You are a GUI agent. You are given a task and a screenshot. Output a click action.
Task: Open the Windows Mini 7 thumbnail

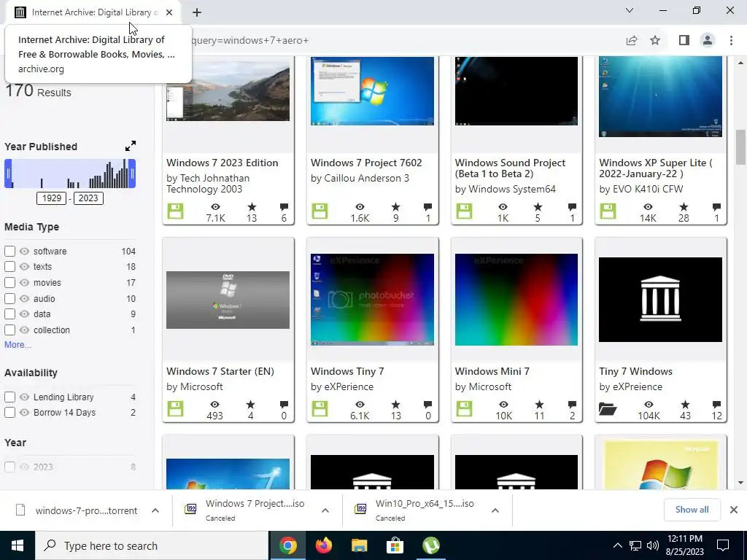pos(516,300)
